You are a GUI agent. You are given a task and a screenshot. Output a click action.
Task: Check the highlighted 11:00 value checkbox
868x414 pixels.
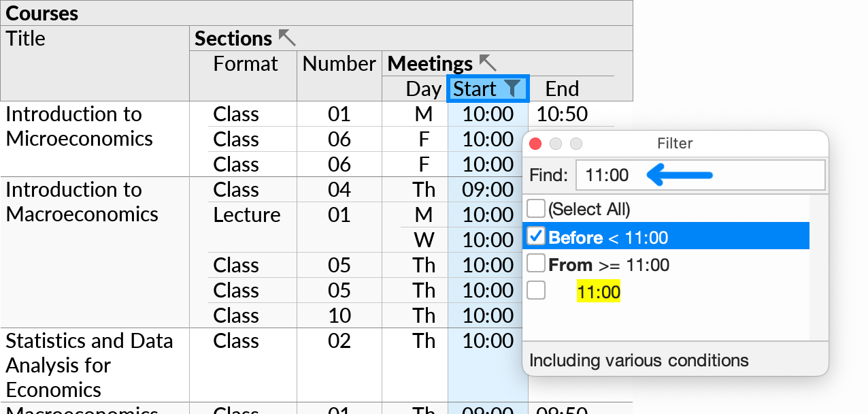[x=535, y=289]
